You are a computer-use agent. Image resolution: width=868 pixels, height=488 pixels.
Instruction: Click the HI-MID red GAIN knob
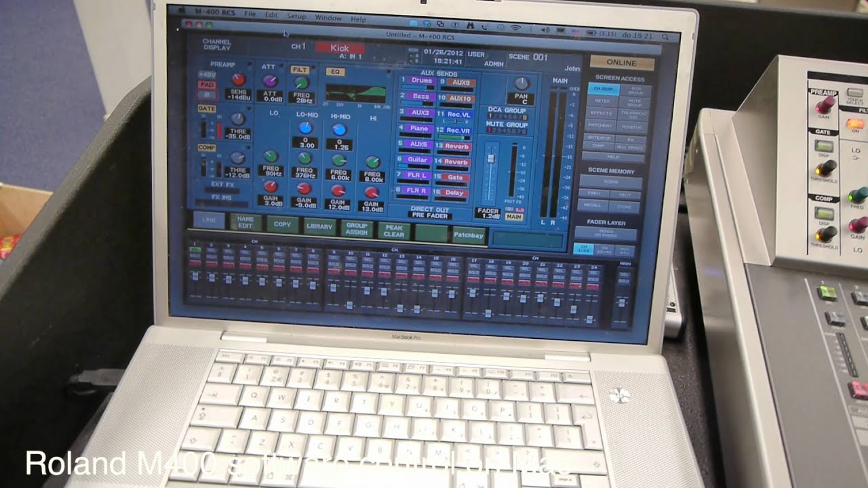[338, 190]
